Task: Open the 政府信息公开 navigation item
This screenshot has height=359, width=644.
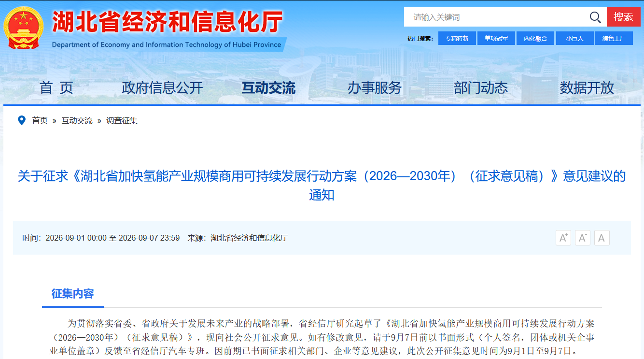Action: [162, 87]
